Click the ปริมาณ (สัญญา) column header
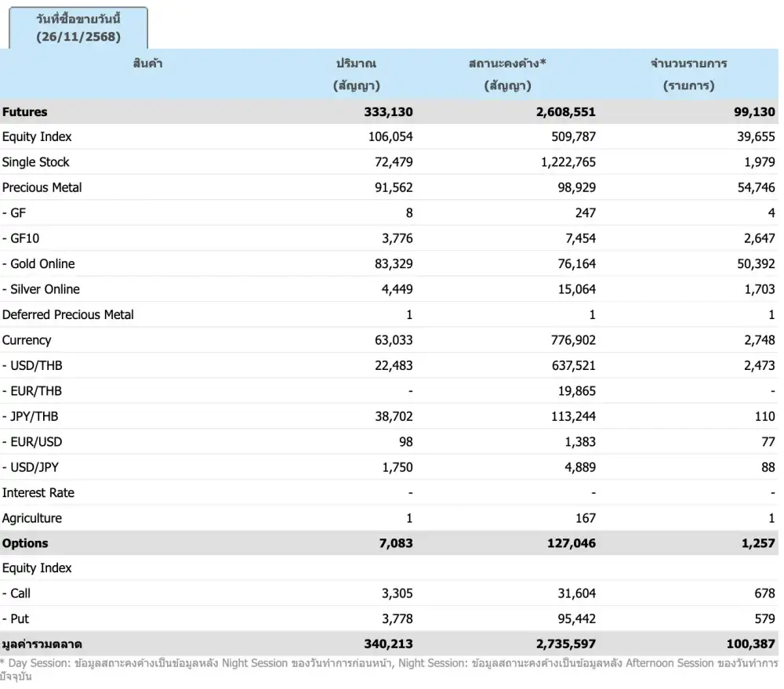Image resolution: width=784 pixels, height=689 pixels. [x=356, y=74]
